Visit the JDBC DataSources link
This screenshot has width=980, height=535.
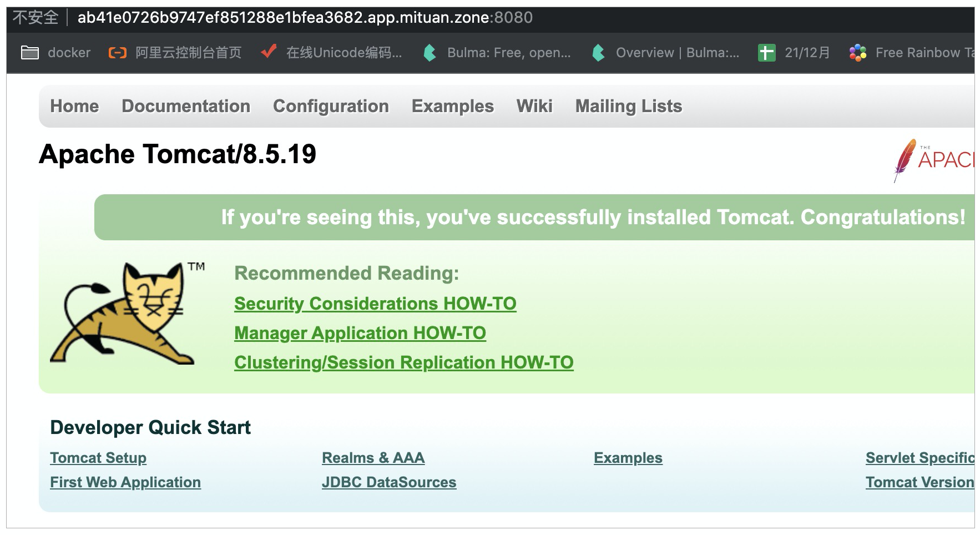389,482
